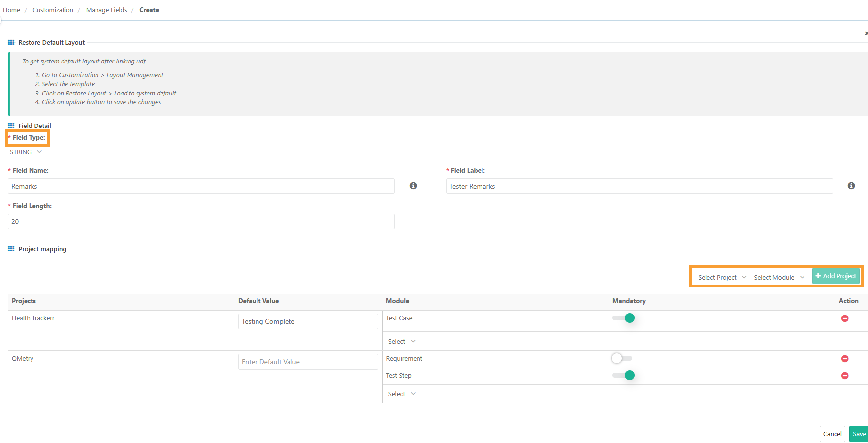Click the info icon beside Field Label
This screenshot has height=443, width=868.
(x=851, y=186)
